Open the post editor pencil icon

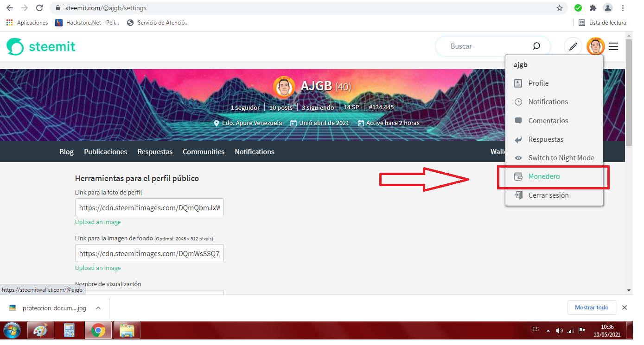(573, 46)
